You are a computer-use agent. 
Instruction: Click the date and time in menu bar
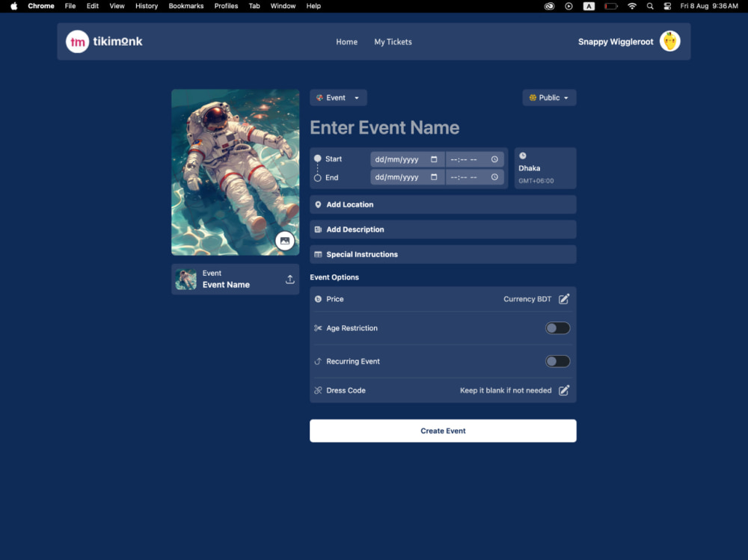pyautogui.click(x=709, y=6)
